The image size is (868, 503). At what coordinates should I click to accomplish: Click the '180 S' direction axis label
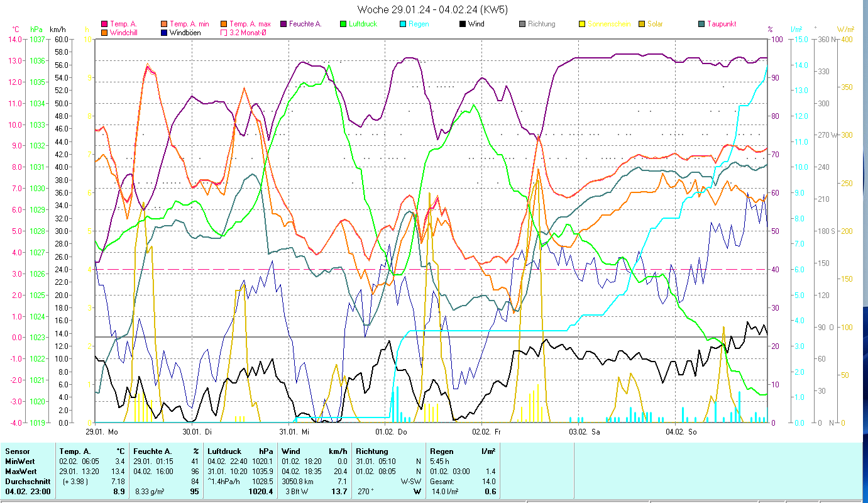pos(825,231)
